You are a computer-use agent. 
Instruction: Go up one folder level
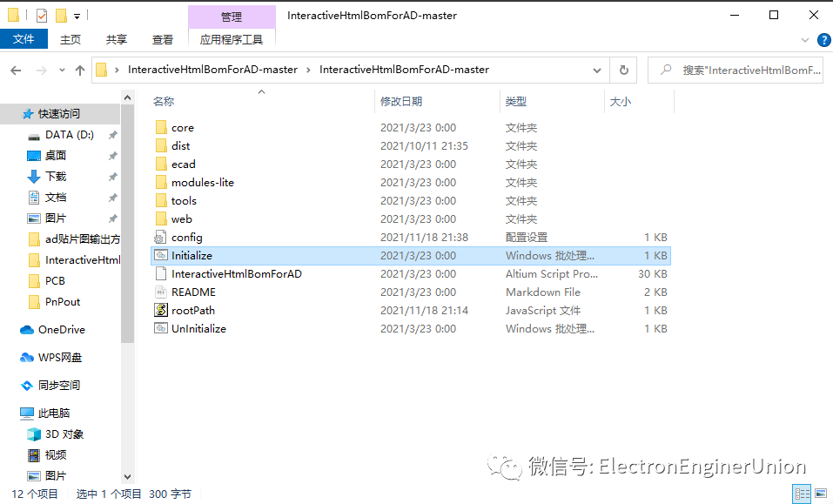80,71
